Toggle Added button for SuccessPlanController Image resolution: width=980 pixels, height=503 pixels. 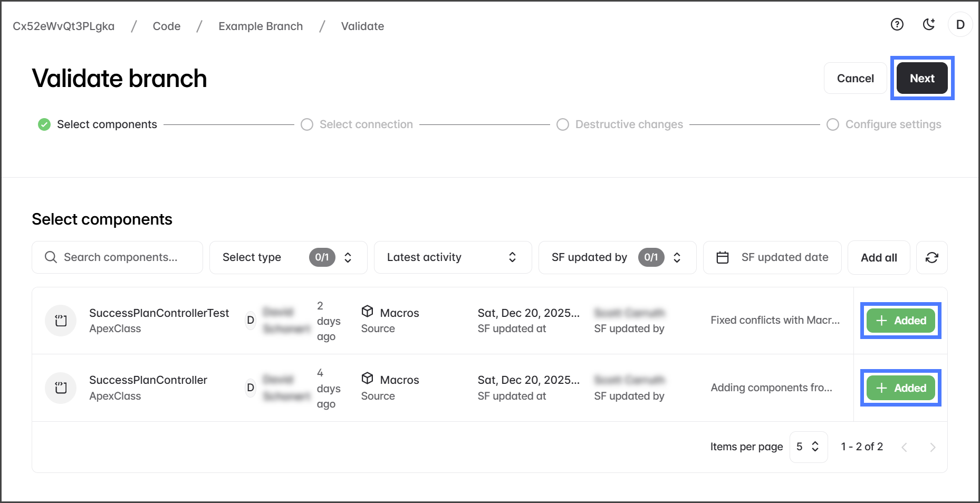pyautogui.click(x=900, y=388)
